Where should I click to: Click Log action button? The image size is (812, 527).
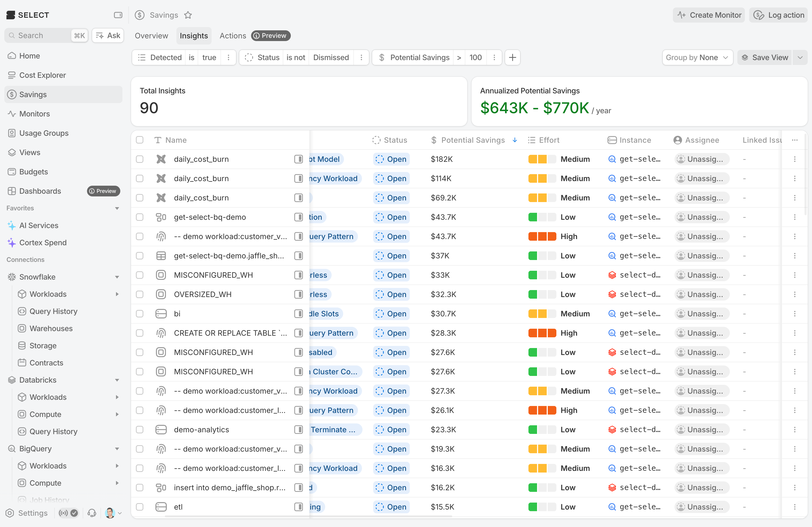[x=778, y=15]
